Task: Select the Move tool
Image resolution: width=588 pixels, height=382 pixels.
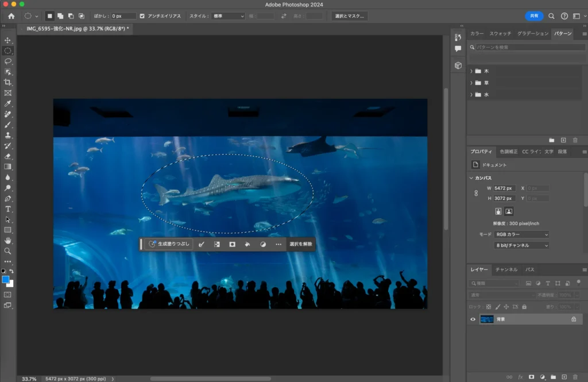Action: point(8,40)
